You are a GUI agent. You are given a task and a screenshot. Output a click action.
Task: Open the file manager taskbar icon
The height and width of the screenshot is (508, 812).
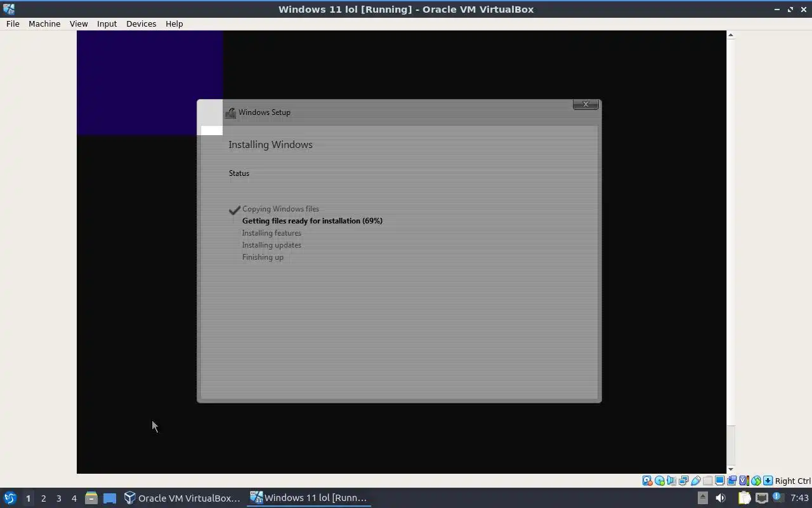click(91, 498)
